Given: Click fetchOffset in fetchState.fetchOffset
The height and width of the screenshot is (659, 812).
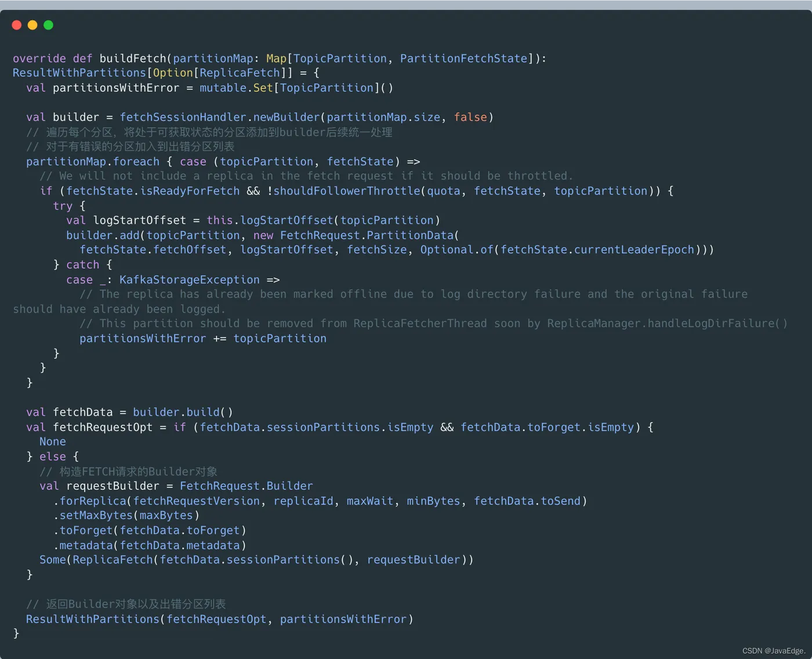Looking at the screenshot, I should 190,250.
